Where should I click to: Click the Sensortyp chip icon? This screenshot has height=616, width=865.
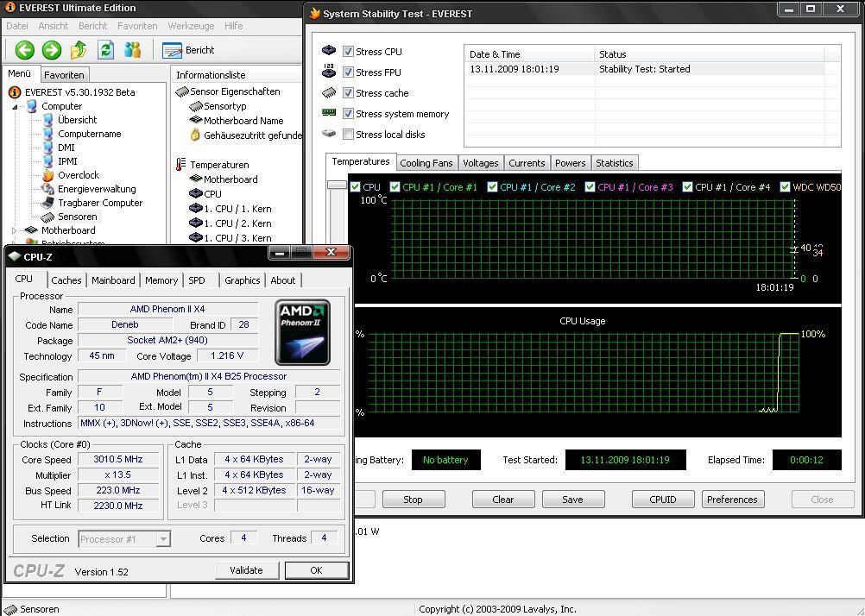(x=195, y=106)
